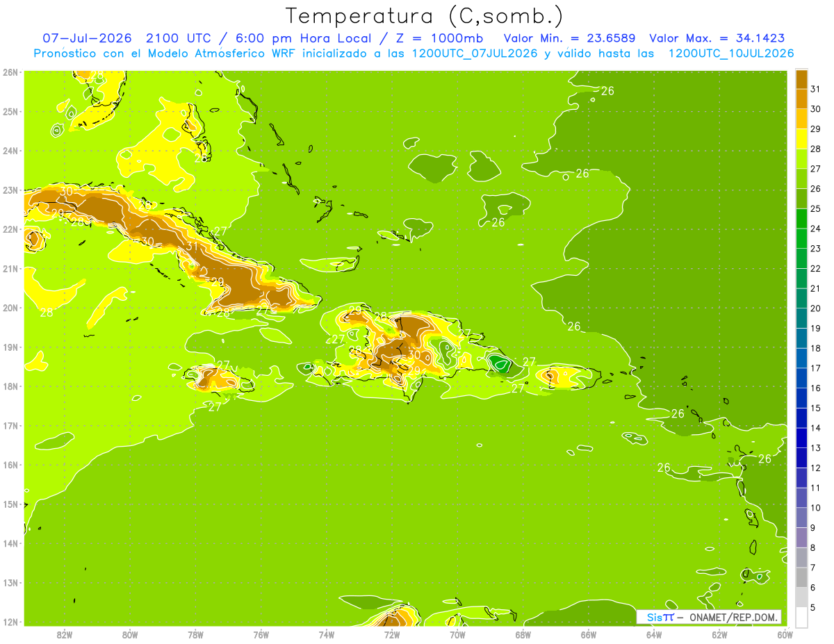Click latitude axis label "25N"

point(10,111)
